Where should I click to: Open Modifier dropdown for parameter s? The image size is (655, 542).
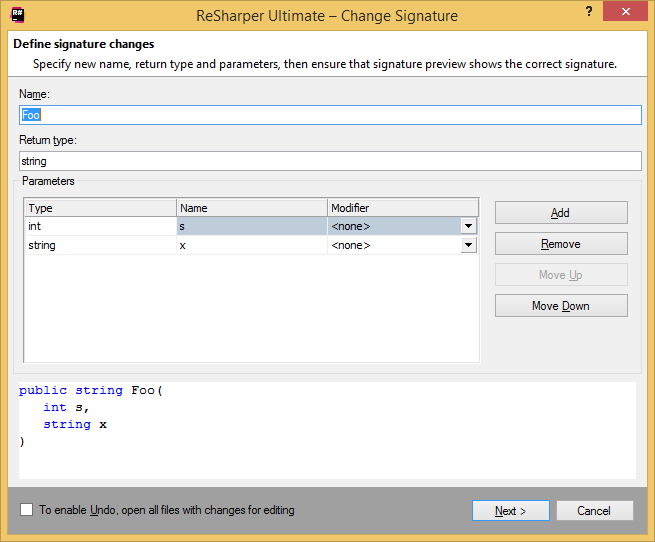467,227
